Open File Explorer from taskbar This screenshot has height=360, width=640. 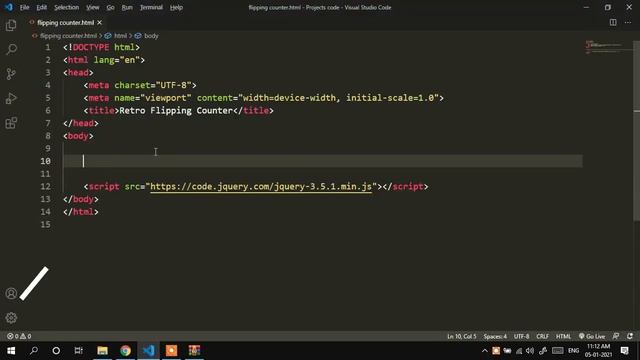[102, 351]
